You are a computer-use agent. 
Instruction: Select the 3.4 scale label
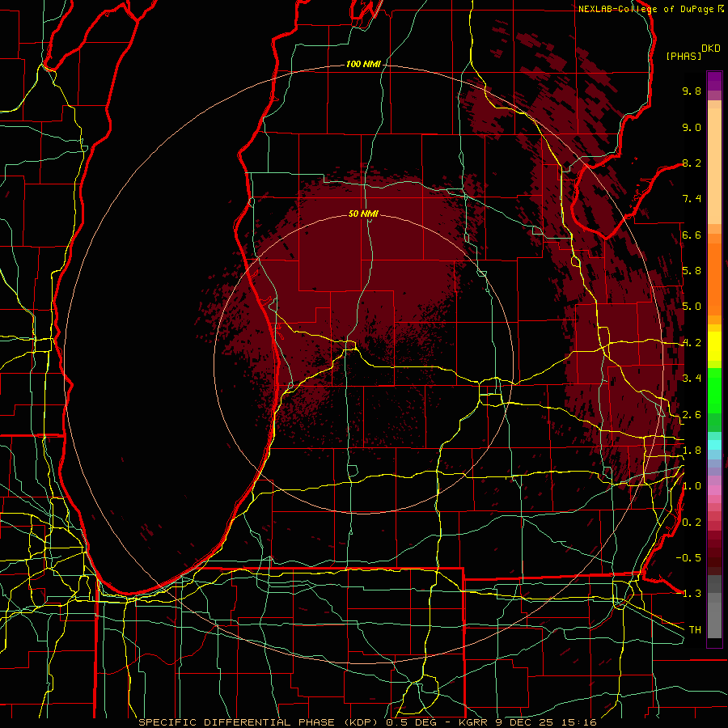(692, 379)
